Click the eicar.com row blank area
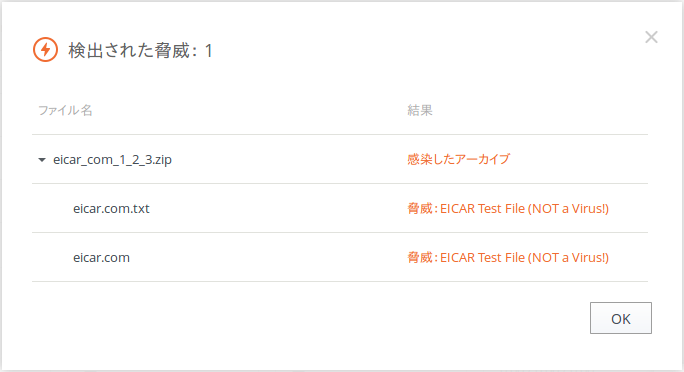 click(x=266, y=257)
